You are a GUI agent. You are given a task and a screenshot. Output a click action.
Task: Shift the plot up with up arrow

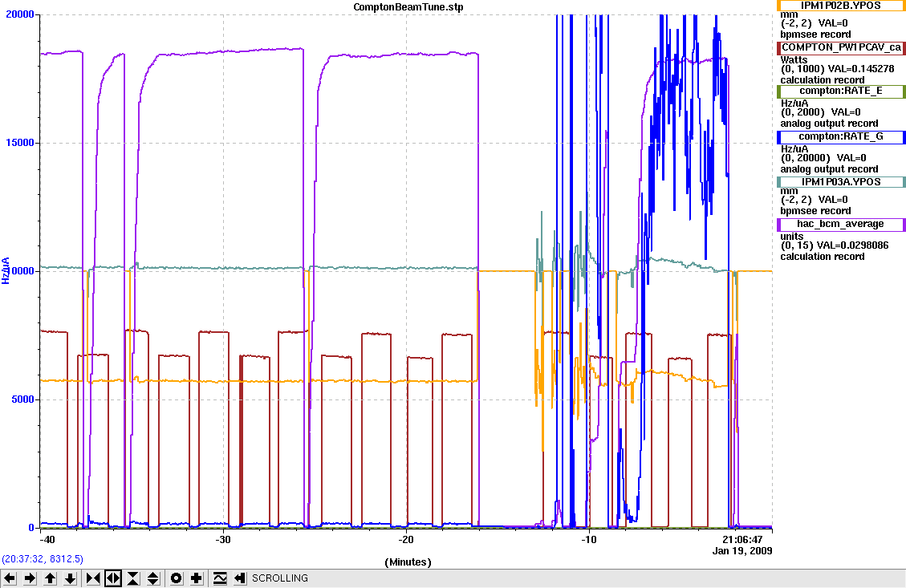click(51, 578)
